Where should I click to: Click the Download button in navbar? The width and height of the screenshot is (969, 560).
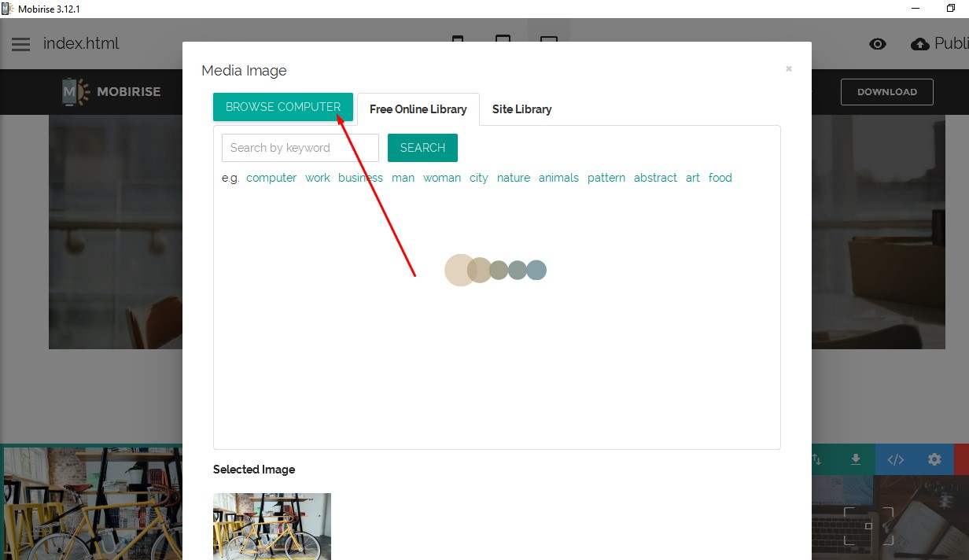click(x=886, y=92)
